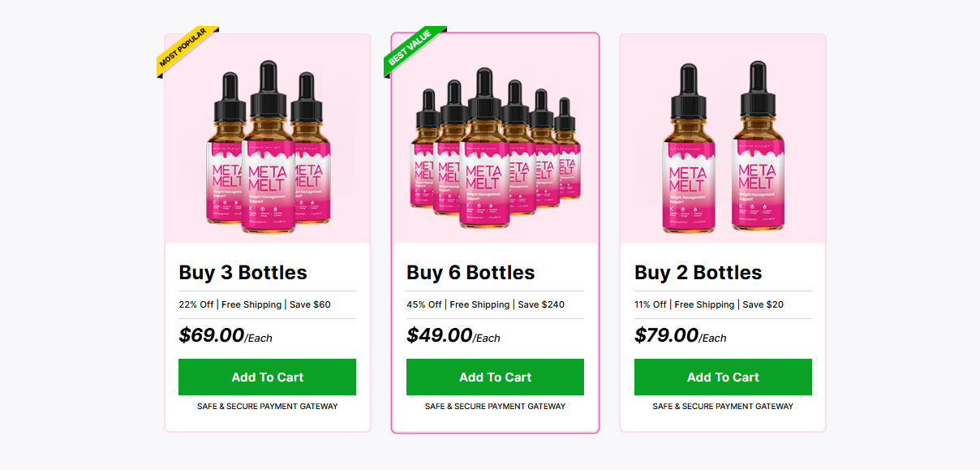The image size is (980, 470).
Task: Click Add To Cart for Buy 2 Bottles
Action: coord(723,377)
